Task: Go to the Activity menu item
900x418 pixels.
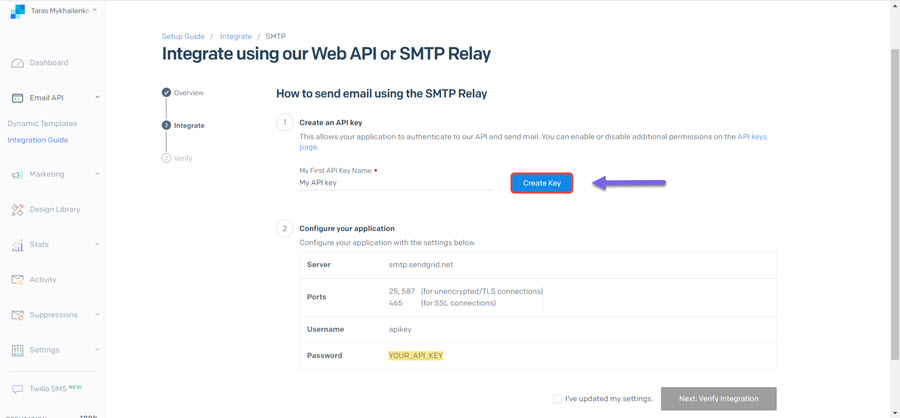Action: [43, 280]
